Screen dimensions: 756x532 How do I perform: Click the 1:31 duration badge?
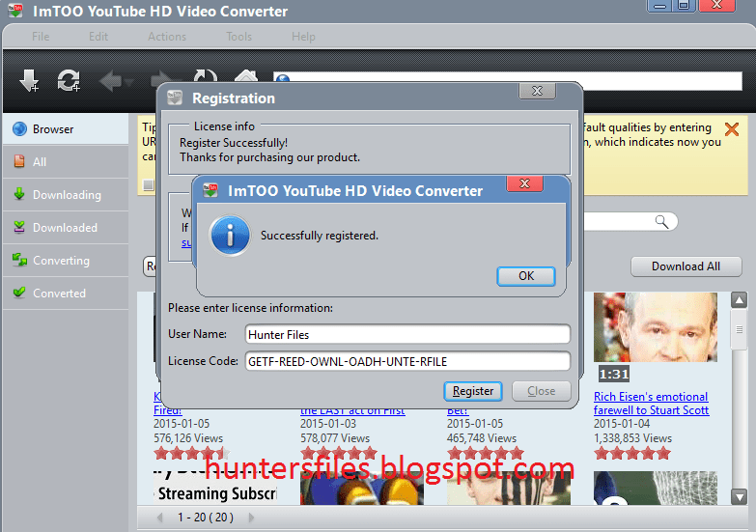pos(614,374)
